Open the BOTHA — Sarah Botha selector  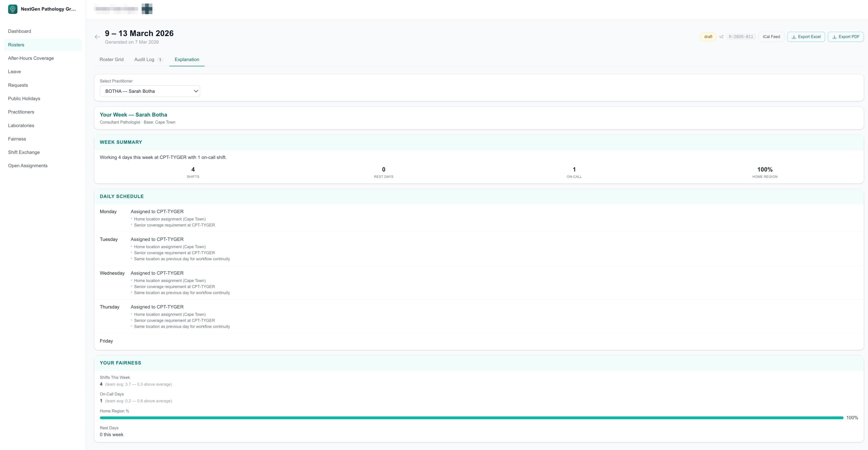coord(150,91)
